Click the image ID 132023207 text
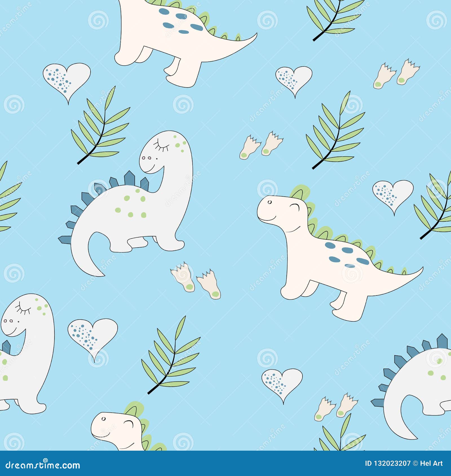451x476 pixels. coord(388,463)
